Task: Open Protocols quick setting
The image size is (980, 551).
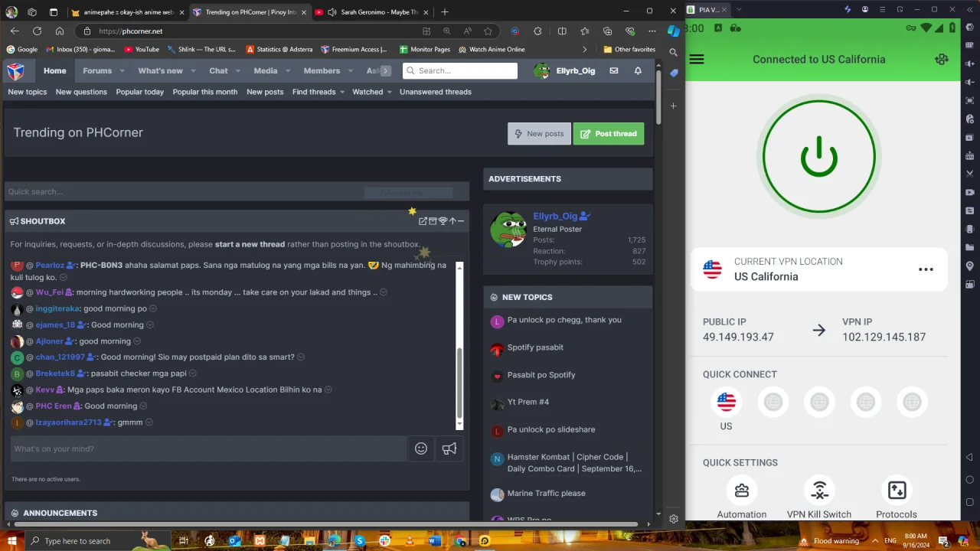Action: click(897, 491)
